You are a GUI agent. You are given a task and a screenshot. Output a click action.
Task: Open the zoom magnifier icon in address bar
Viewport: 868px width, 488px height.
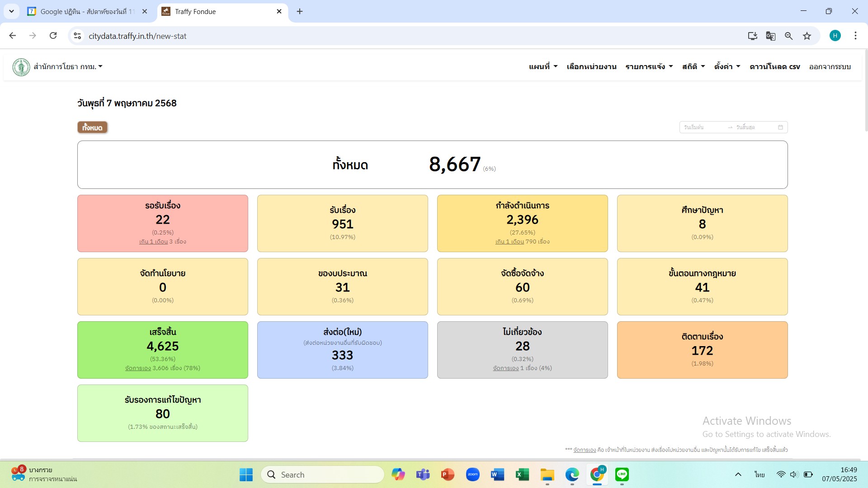click(788, 36)
